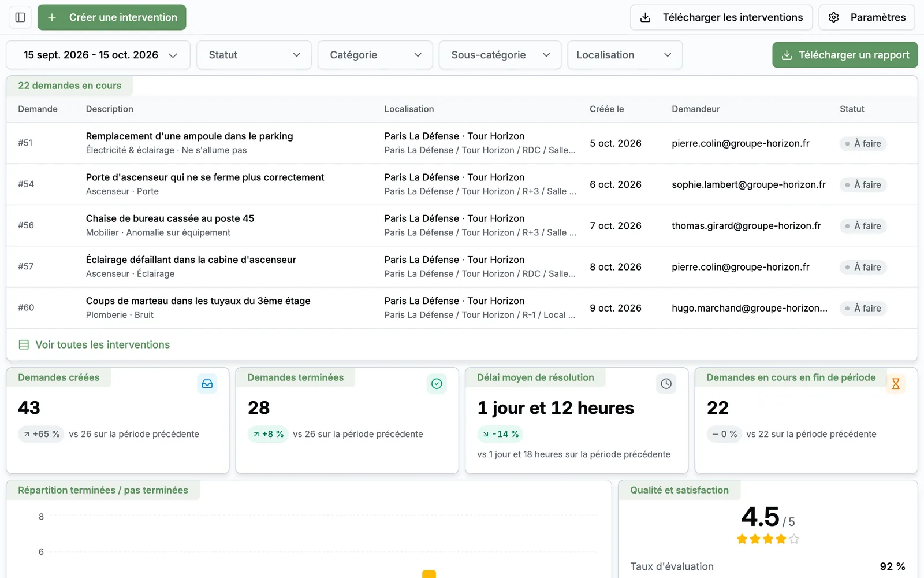
Task: Open Paramètres settings
Action: coord(867,17)
